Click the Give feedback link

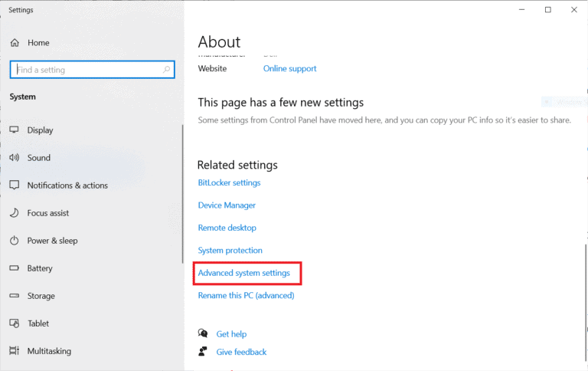click(x=241, y=352)
